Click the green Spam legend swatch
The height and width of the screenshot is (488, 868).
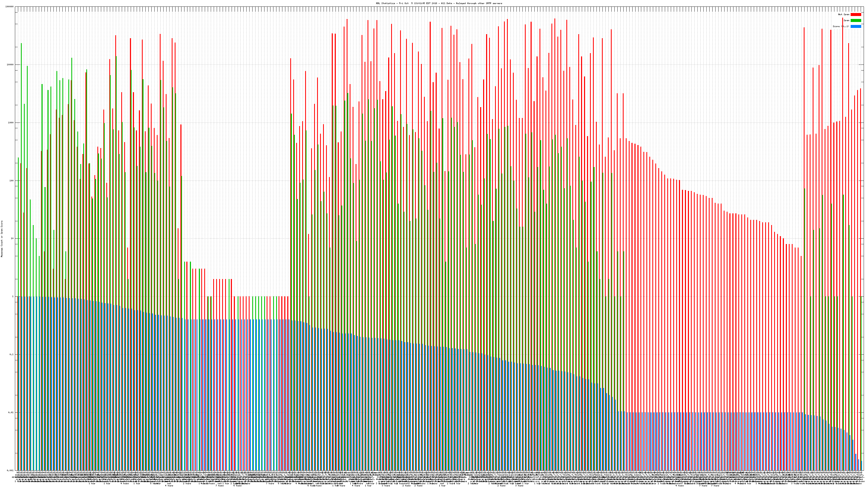[x=856, y=21]
